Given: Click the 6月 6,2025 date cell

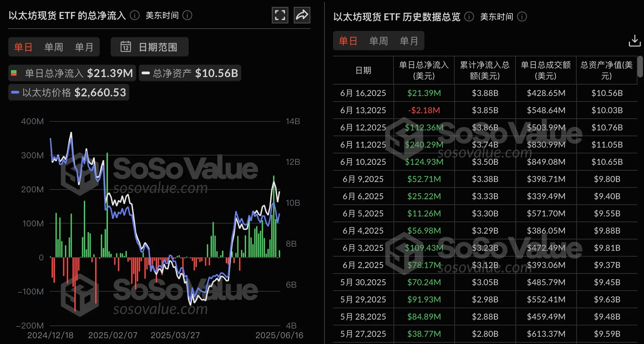Looking at the screenshot, I should tap(363, 196).
